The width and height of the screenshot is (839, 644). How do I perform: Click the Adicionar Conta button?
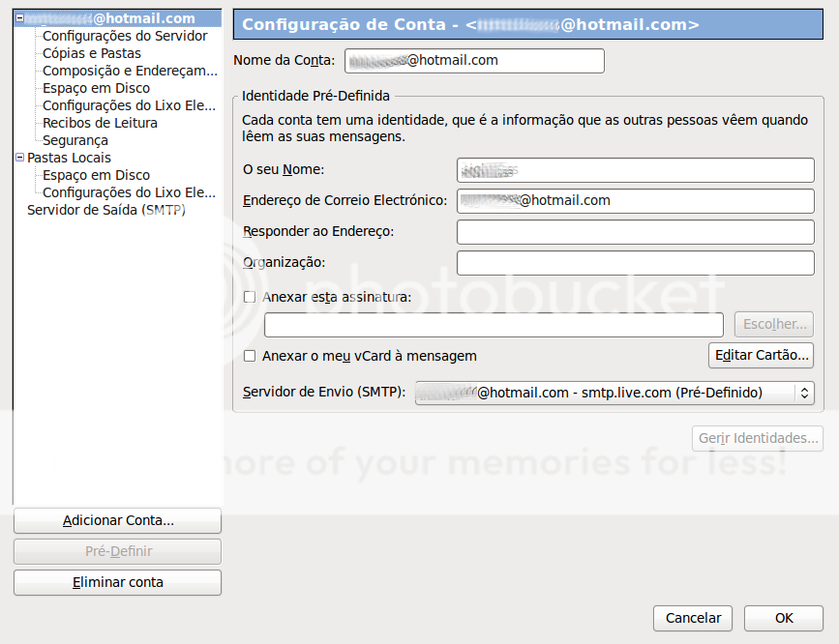coord(116,520)
